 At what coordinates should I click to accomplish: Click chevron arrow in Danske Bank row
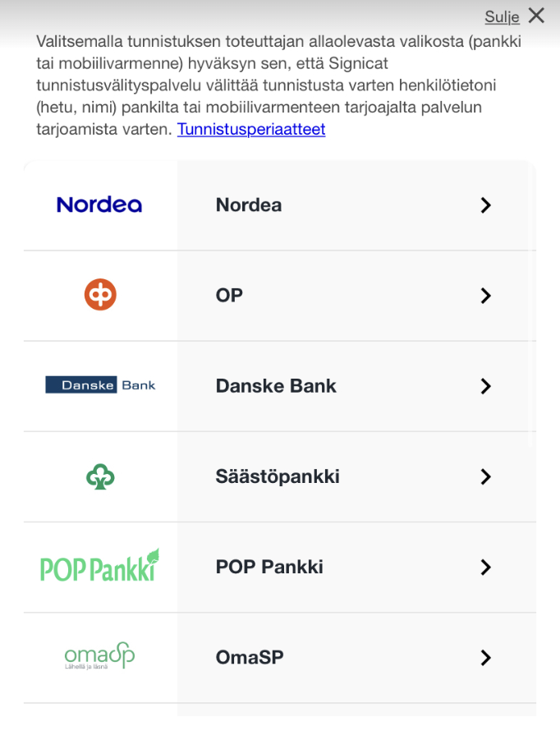(485, 386)
